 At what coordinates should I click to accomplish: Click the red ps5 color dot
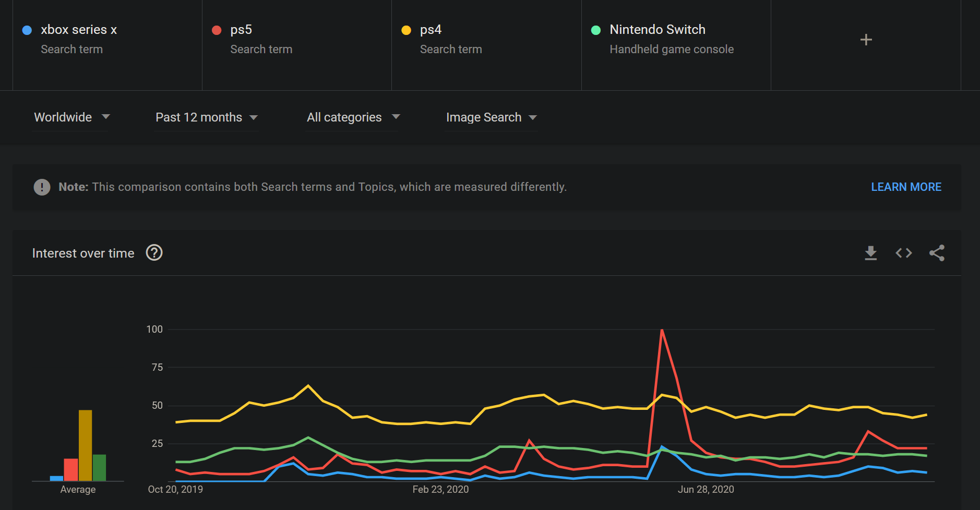point(217,30)
